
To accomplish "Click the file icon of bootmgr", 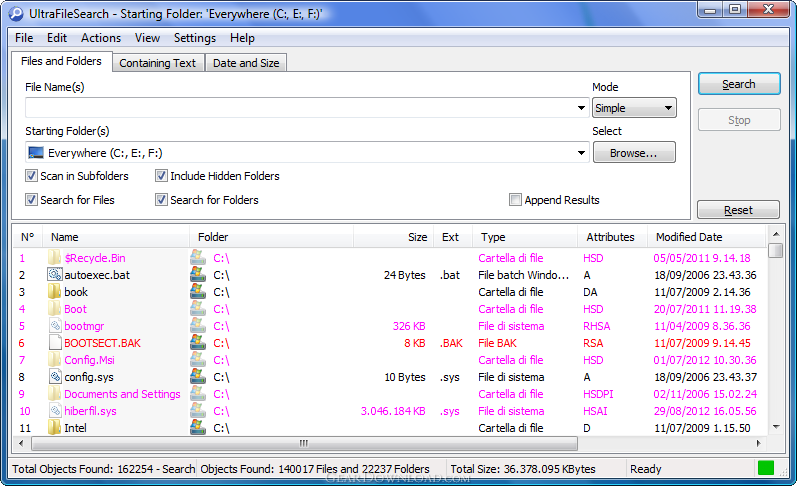I will pos(54,326).
